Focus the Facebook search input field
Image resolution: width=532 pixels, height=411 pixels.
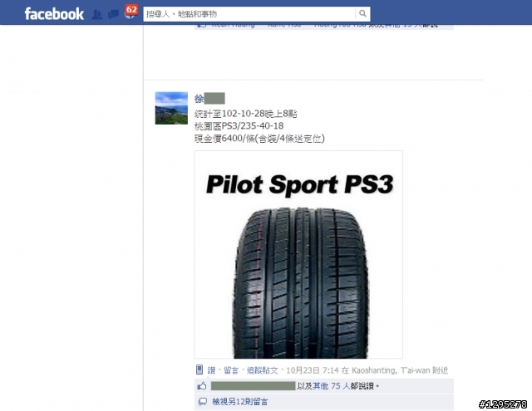coord(249,14)
